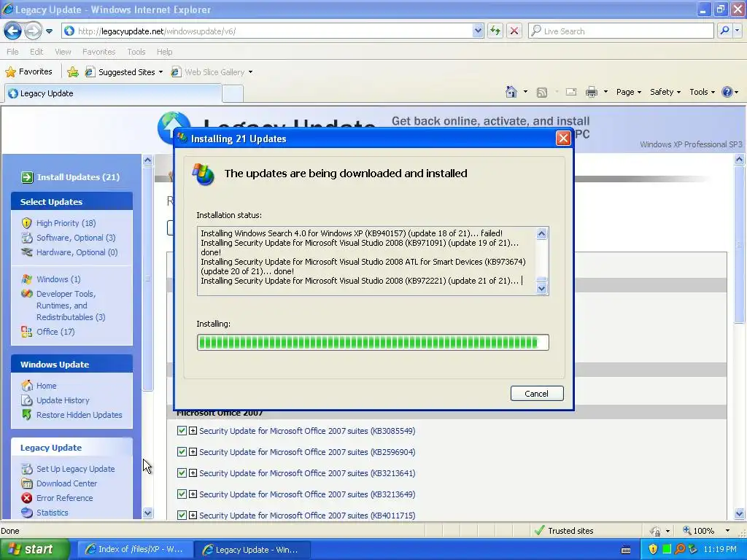Uncheck the KB3085549 Office update checkbox
Screen dimensions: 747x560
(x=182, y=430)
